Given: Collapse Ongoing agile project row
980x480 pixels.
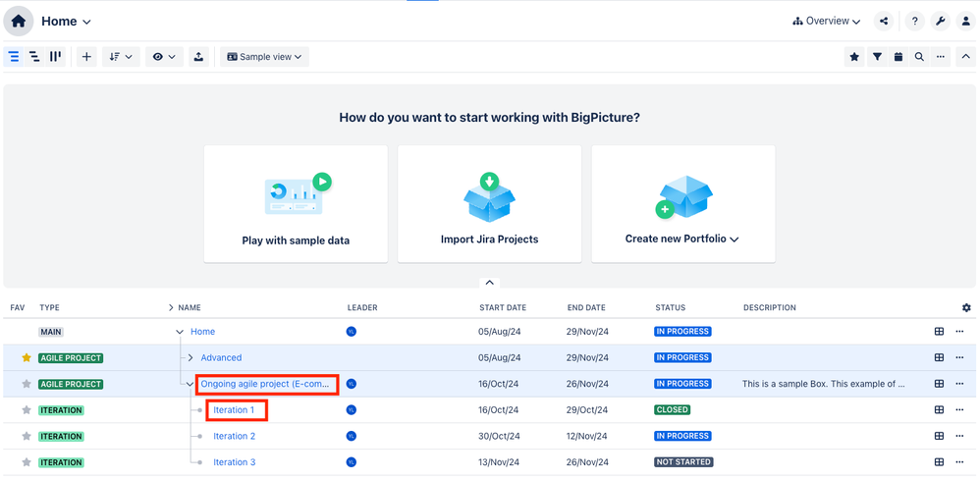Looking at the screenshot, I should [x=190, y=385].
